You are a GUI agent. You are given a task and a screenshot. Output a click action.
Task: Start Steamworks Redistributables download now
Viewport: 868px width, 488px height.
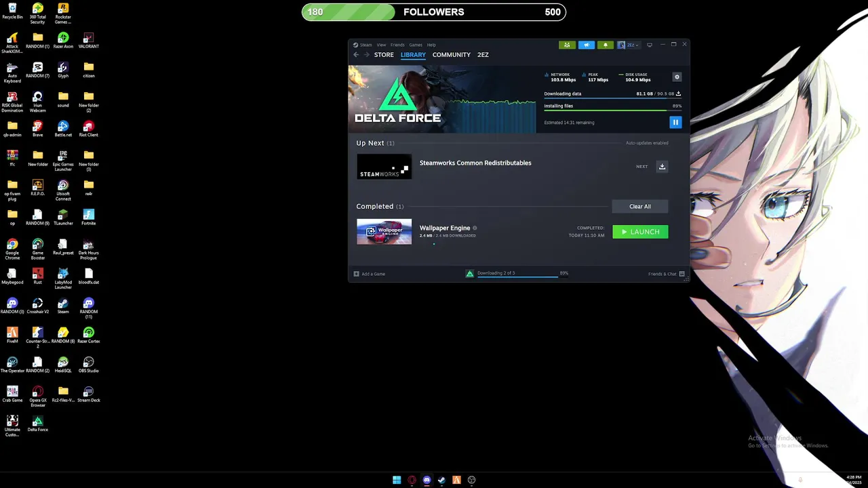662,167
